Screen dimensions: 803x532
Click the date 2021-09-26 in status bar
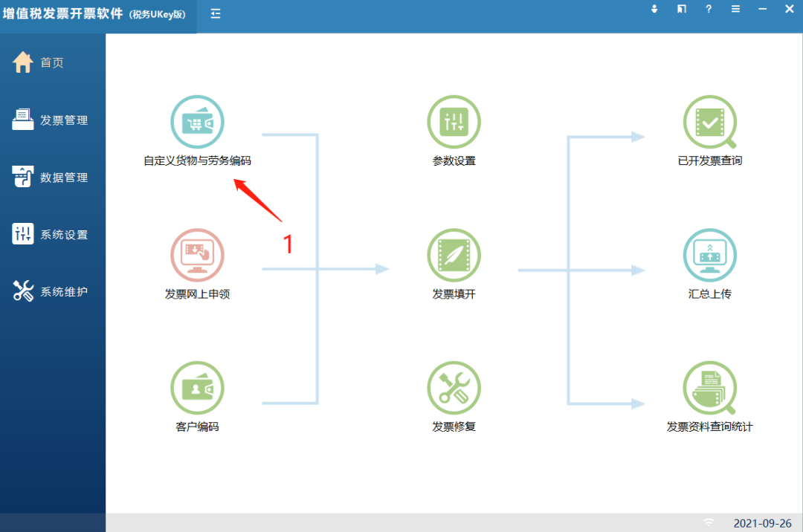pos(762,523)
